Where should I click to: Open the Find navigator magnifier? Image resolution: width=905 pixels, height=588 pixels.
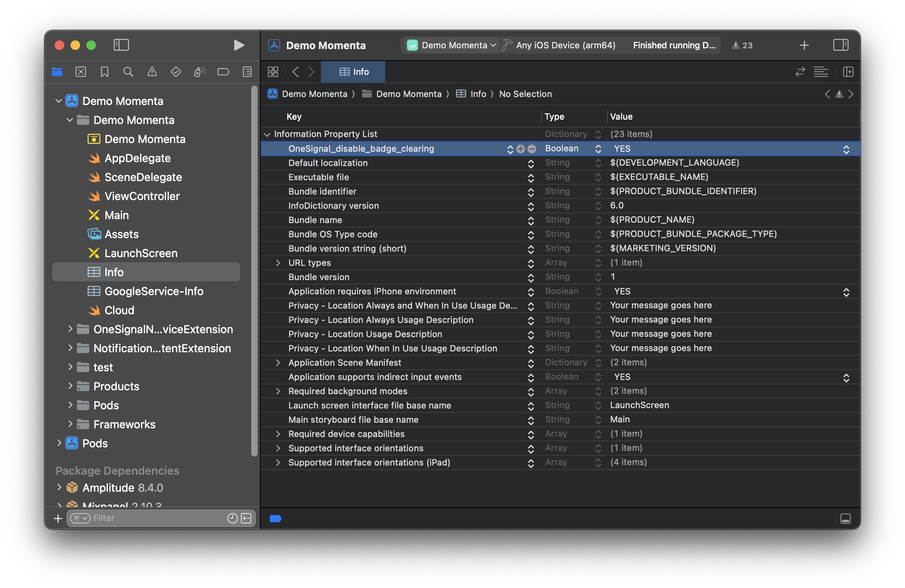[128, 72]
